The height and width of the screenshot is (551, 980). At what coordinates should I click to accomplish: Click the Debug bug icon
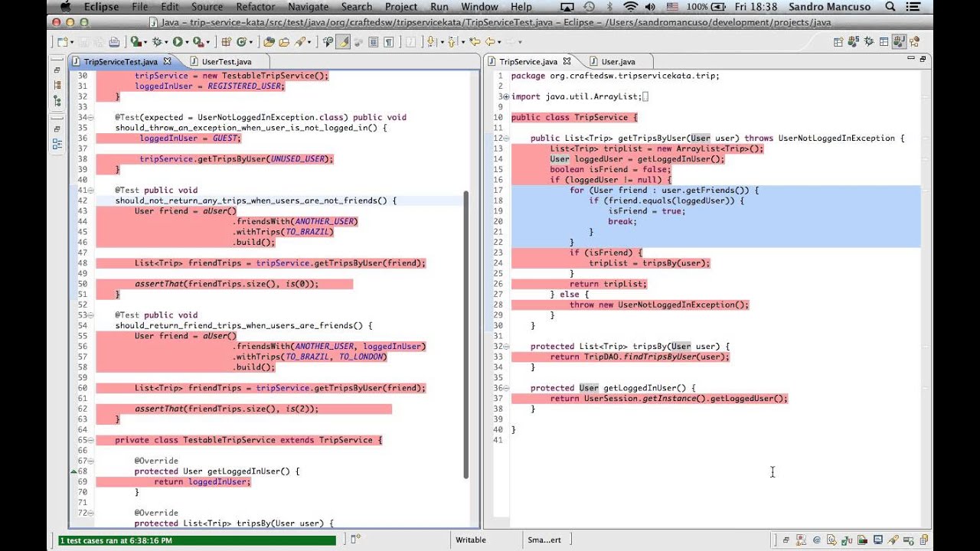tap(157, 42)
